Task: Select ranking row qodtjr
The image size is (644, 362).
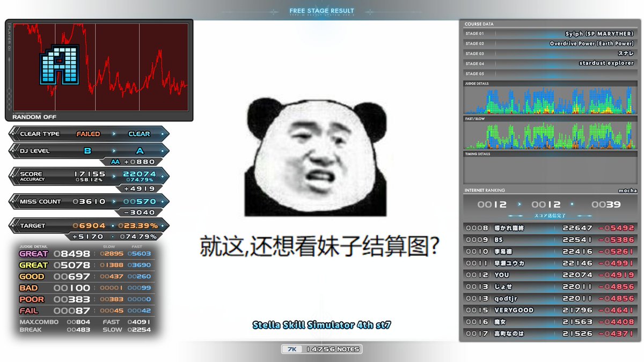Action: point(550,299)
